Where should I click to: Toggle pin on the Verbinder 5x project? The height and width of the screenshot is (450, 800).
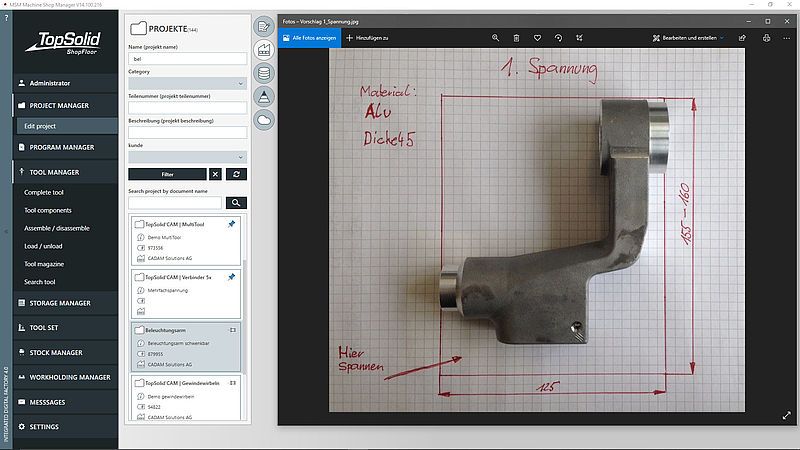(x=232, y=276)
